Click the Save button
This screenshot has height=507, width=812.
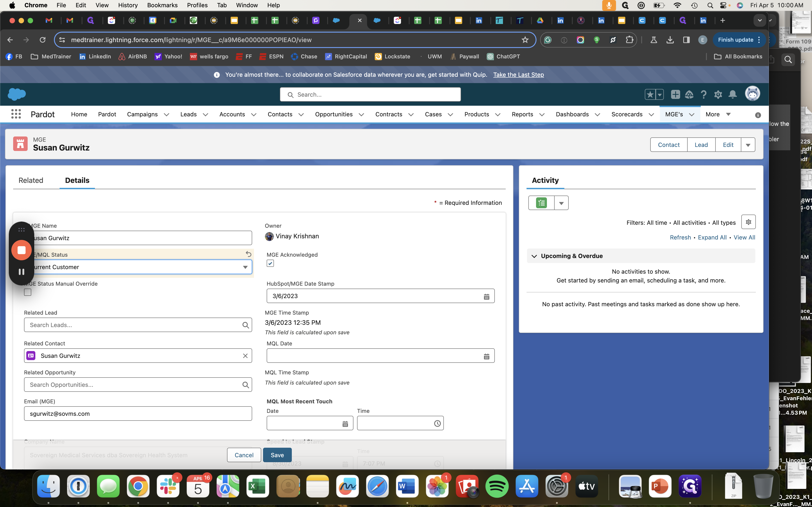pos(277,455)
